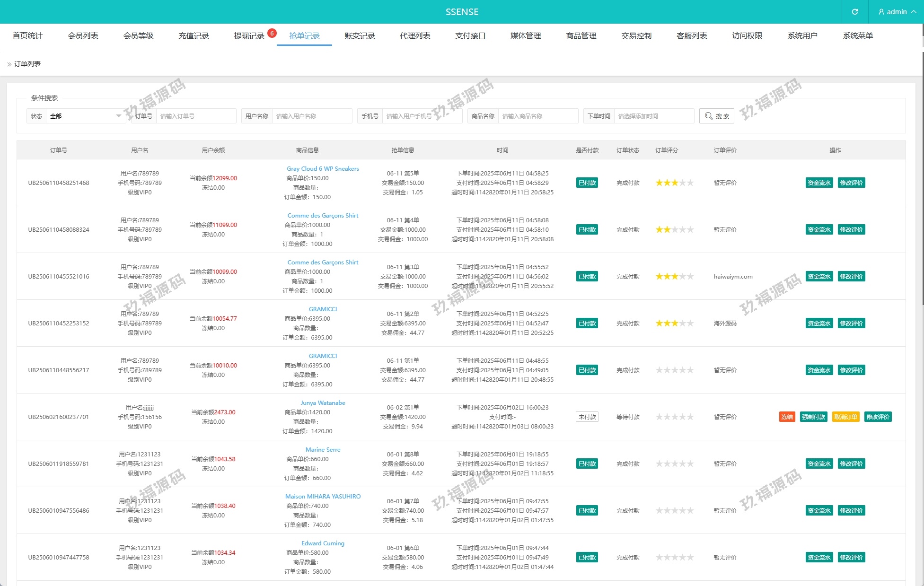Image resolution: width=924 pixels, height=586 pixels.
Task: Expand the 状态 status dropdown
Action: coord(85,116)
